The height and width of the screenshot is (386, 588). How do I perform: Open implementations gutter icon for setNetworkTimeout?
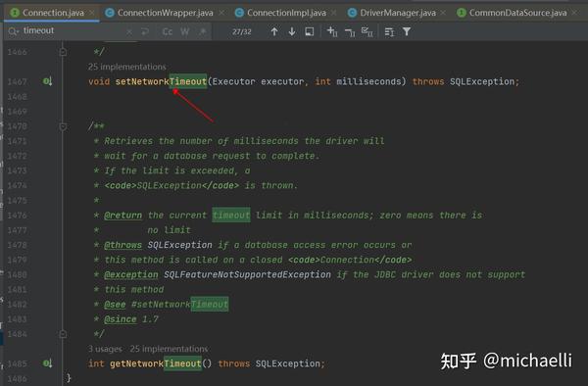pyautogui.click(x=47, y=81)
